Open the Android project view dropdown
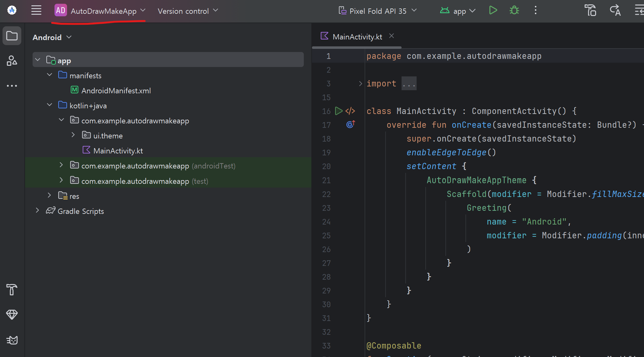The image size is (644, 357). 52,37
